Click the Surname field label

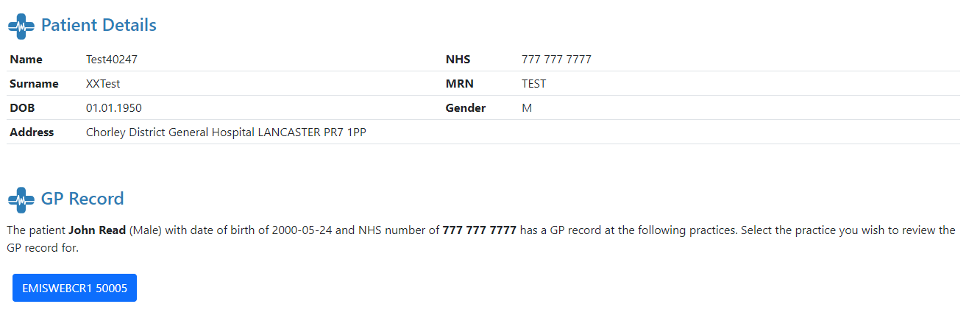point(34,84)
